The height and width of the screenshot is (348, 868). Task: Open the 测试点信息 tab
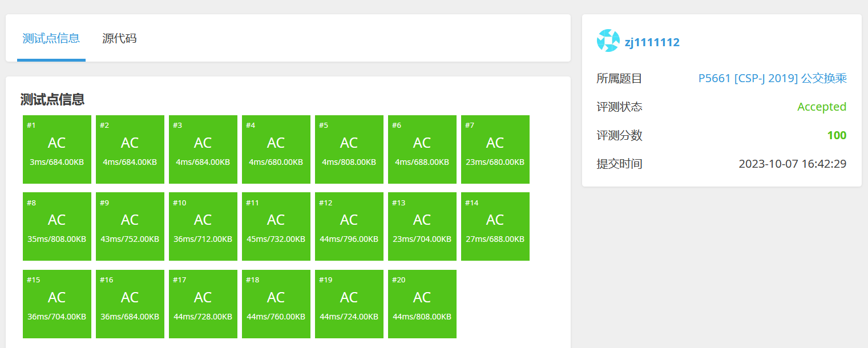(x=51, y=39)
